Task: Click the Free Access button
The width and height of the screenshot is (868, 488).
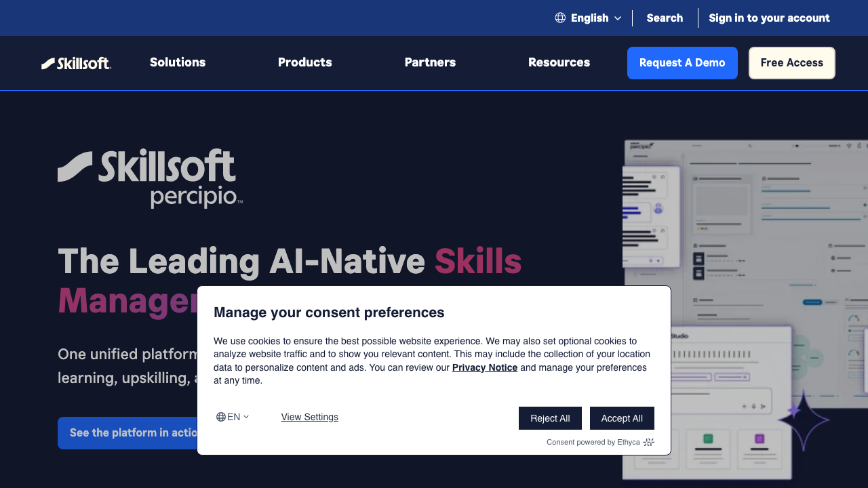Action: pyautogui.click(x=792, y=63)
